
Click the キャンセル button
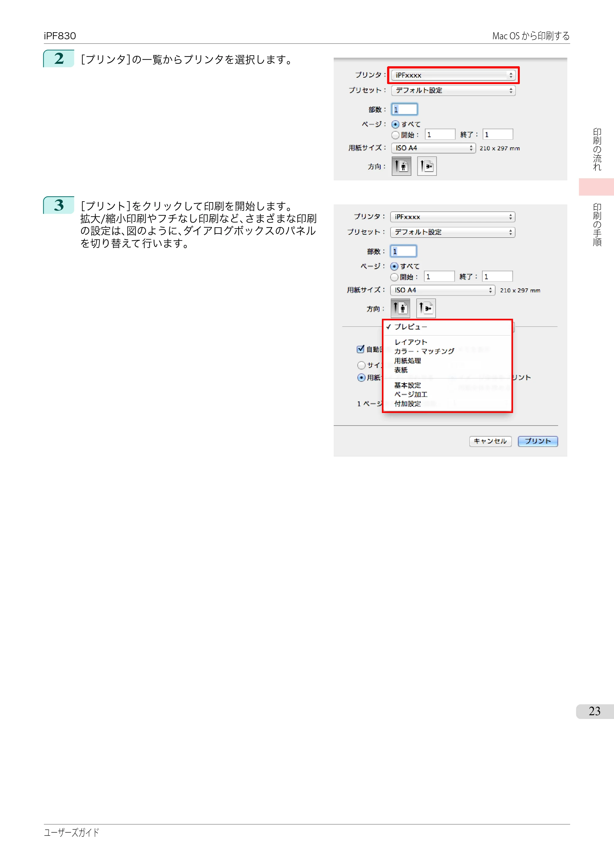(490, 441)
